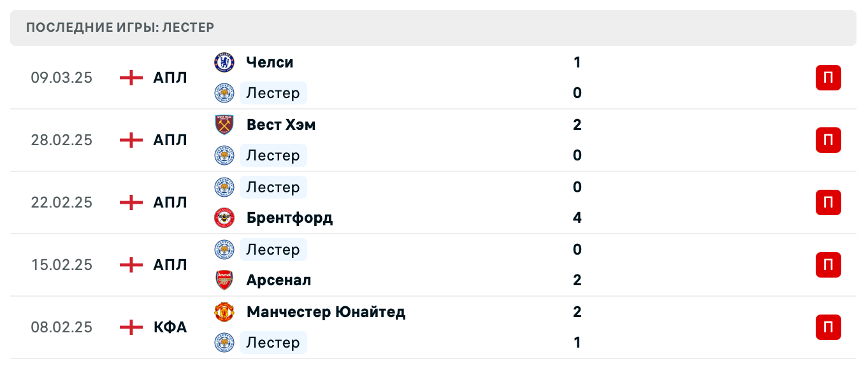868x368 pixels.
Task: Click the Chelsea club crest icon
Action: point(224,62)
